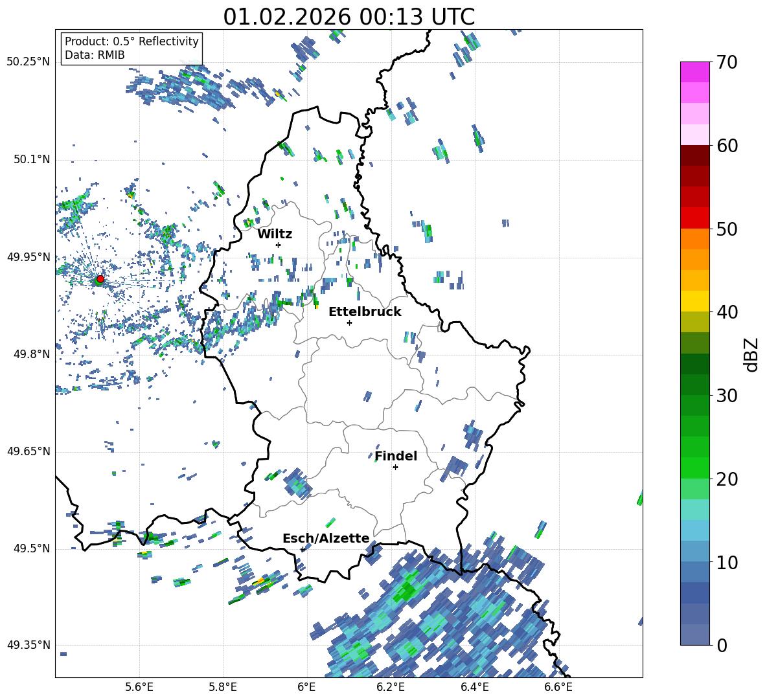Viewport: 767px width, 700px height.
Task: Click the 49.35°N latitude tick label
Action: 29,646
